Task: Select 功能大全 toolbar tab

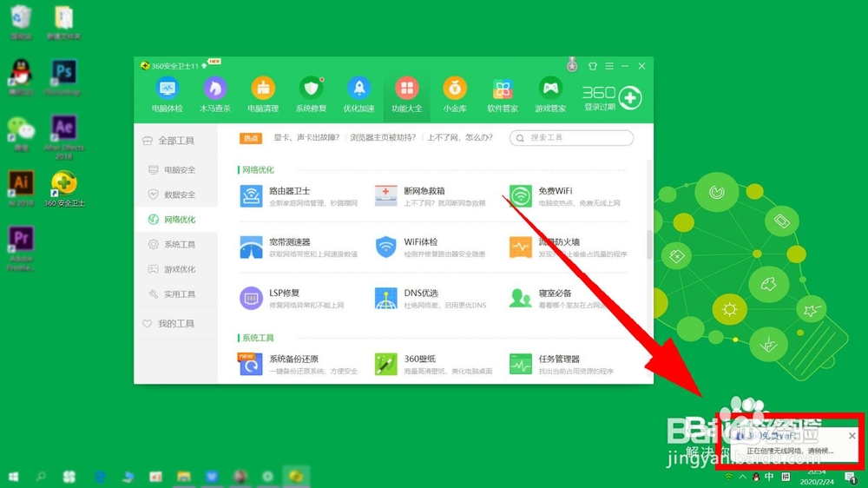Action: point(407,96)
